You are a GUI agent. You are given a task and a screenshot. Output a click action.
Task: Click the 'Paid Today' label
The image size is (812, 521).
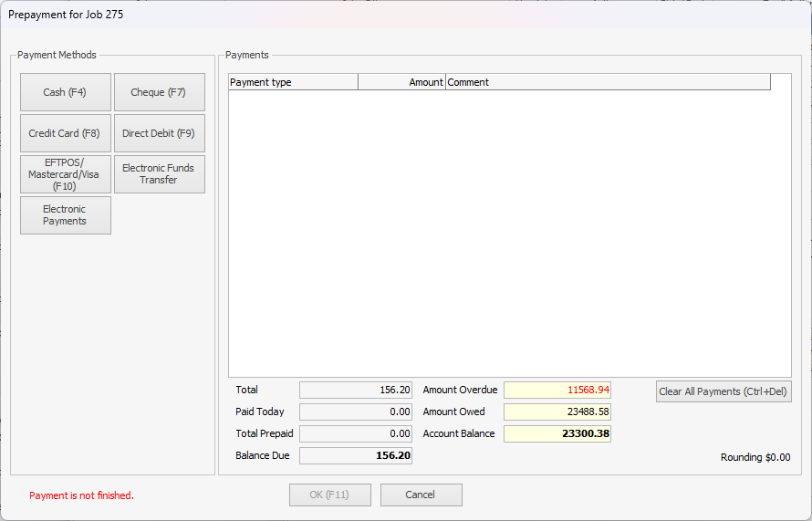coord(260,412)
